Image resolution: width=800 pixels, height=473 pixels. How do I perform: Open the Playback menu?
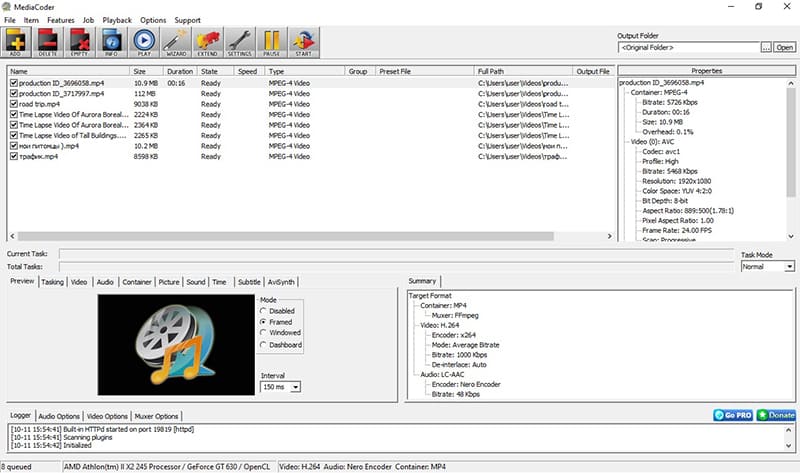[x=116, y=20]
